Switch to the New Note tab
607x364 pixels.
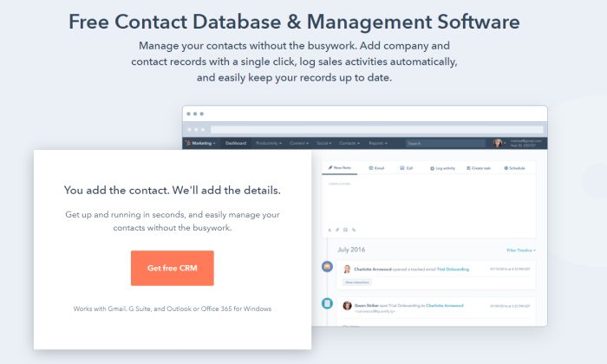click(340, 168)
